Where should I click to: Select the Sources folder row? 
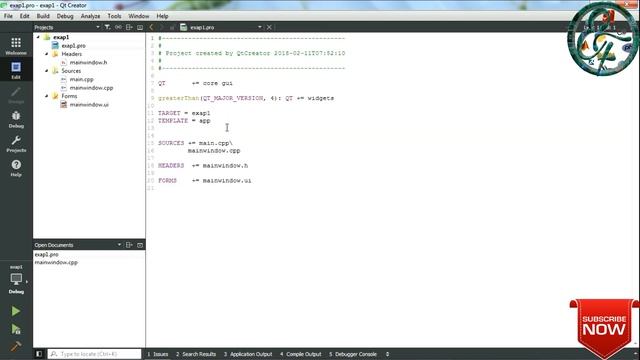click(71, 71)
